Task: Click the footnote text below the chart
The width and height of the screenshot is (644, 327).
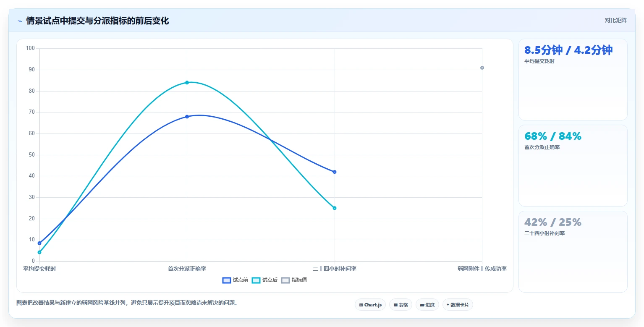Action: 127,303
